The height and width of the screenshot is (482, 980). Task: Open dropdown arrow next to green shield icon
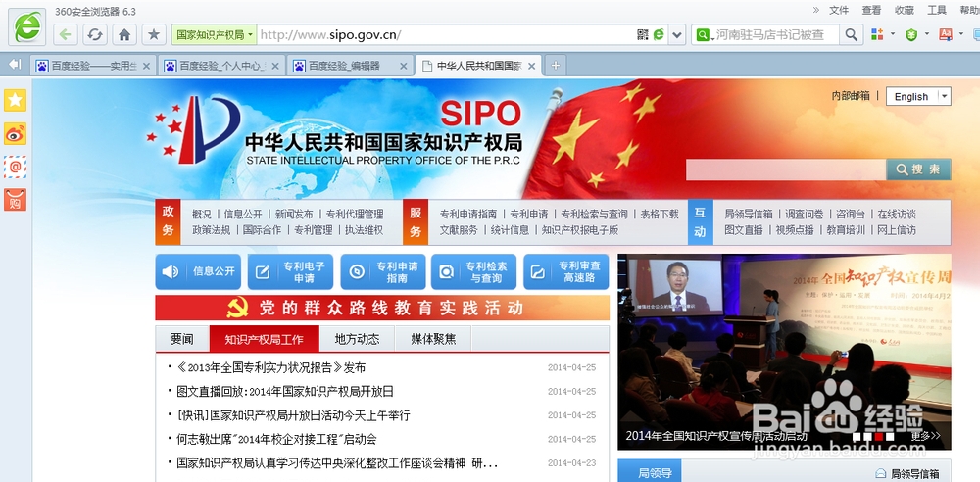(926, 33)
